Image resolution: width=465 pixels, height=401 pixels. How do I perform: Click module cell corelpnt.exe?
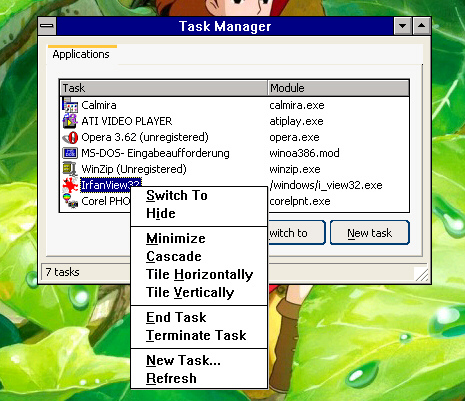pyautogui.click(x=300, y=201)
